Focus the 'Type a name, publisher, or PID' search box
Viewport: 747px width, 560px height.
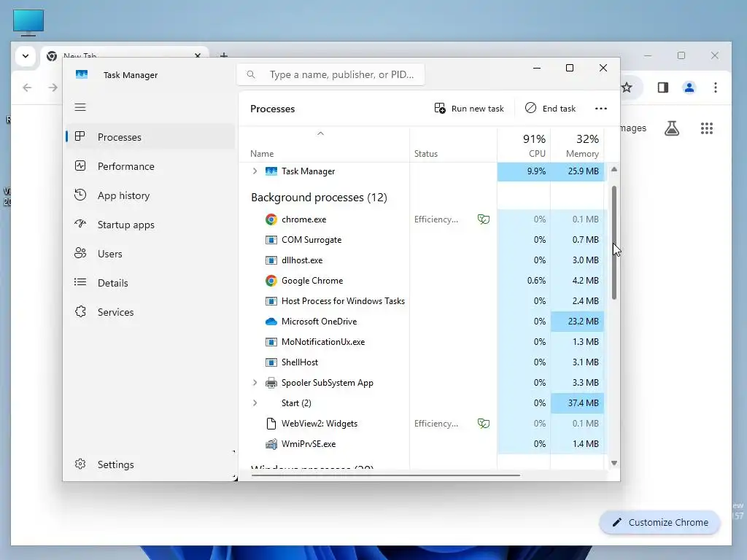coord(330,74)
